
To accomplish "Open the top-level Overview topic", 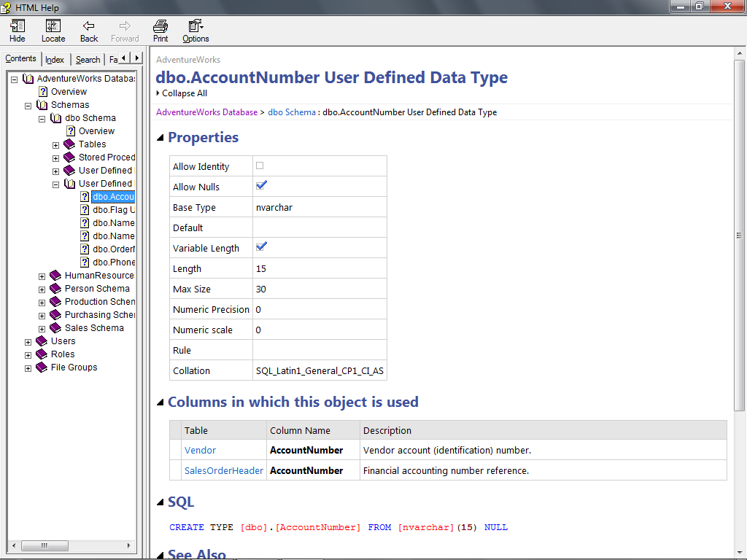I will [x=69, y=91].
